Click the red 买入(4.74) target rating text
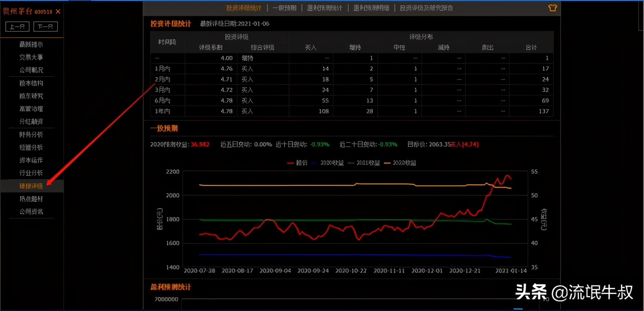Viewport: 644px width, 311px height. click(464, 144)
